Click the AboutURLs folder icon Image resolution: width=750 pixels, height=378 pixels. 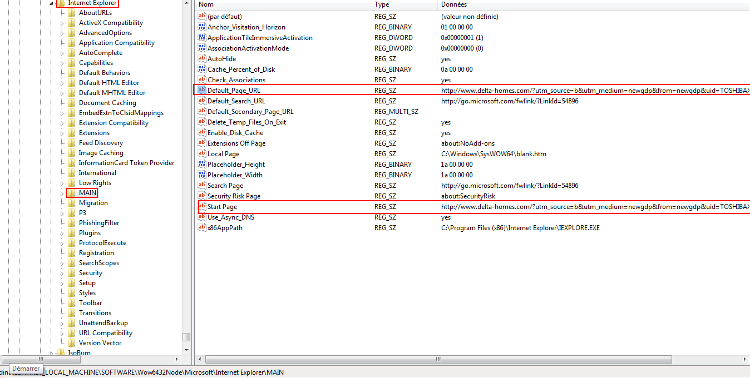[71, 12]
